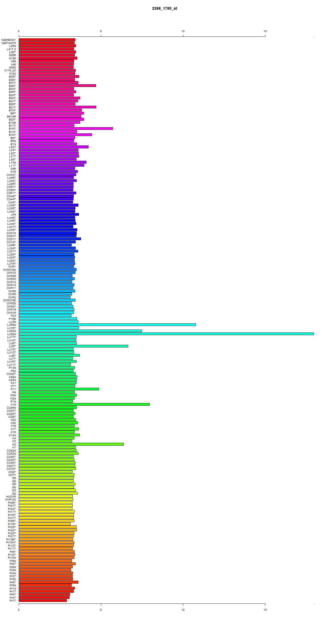
Task: Select the pink B21T bar
Action: click(x=57, y=107)
